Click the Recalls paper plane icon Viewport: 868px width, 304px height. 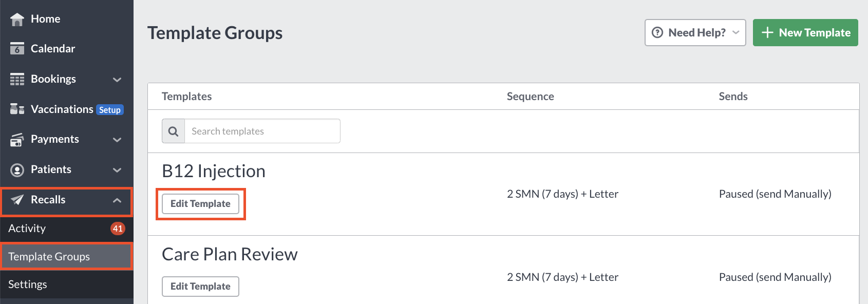click(17, 200)
